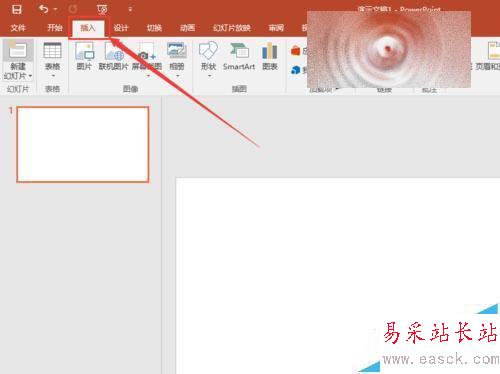Screen dimensions: 500x374
Task: Switch to the 开始 (Home) tab
Action: tap(55, 28)
